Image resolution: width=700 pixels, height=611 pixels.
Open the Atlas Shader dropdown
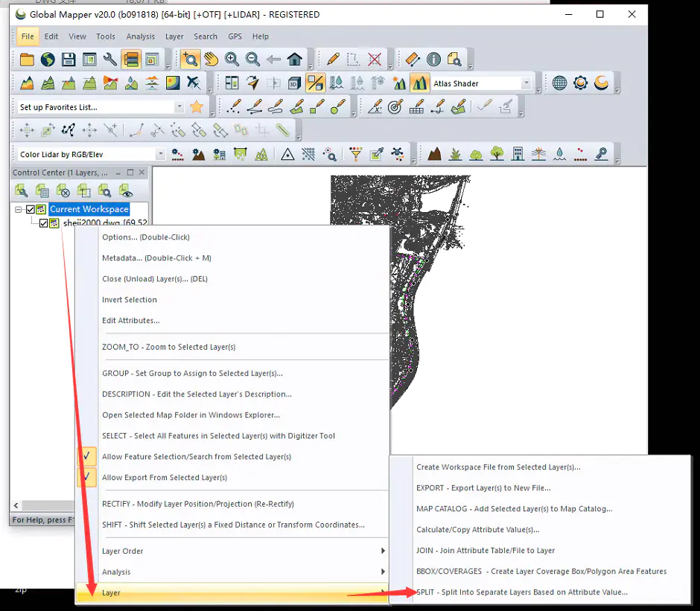point(526,83)
